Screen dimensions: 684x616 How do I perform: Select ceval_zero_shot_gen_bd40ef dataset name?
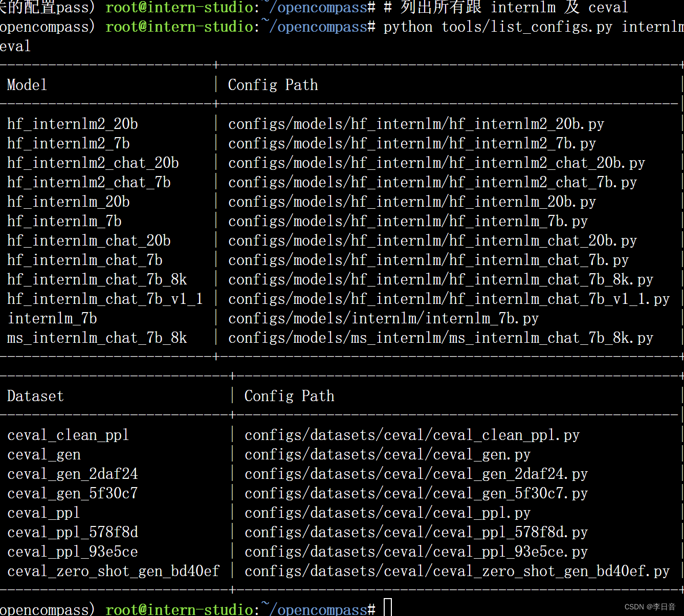114,571
